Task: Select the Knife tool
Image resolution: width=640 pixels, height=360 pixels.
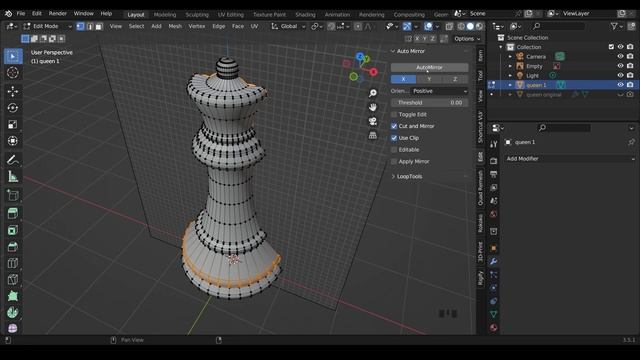Action: (x=13, y=280)
